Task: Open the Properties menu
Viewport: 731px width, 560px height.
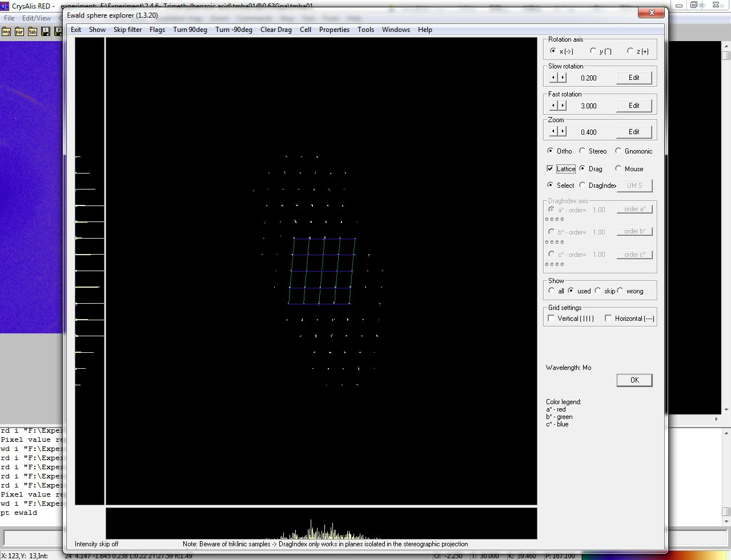Action: (x=334, y=30)
